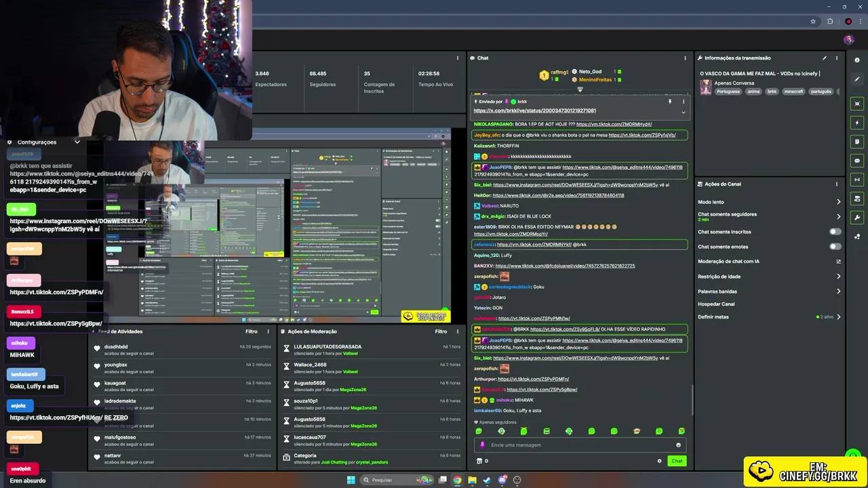The image size is (868, 488).
Task: Click the note page icon in right sidebar
Action: click(858, 142)
